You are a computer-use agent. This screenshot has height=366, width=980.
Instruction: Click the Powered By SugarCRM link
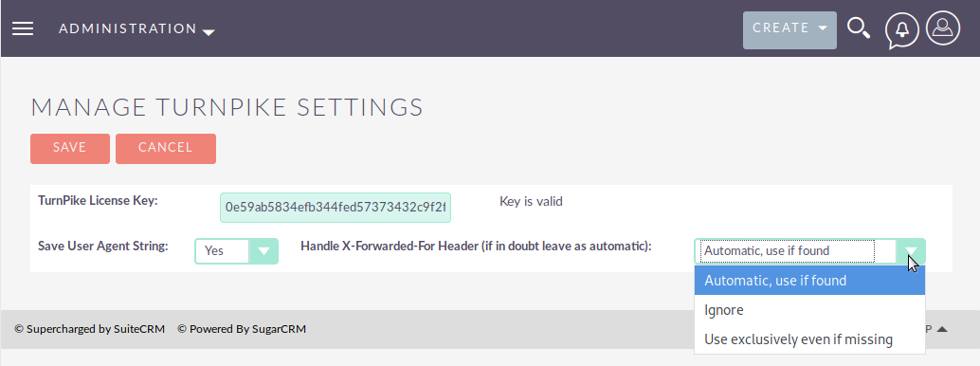point(242,329)
